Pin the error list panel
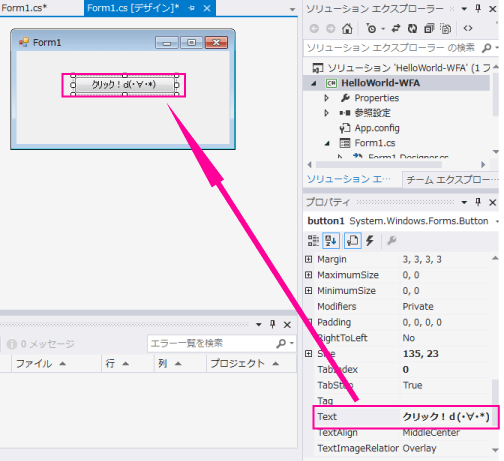This screenshot has height=461, width=504. [x=273, y=324]
